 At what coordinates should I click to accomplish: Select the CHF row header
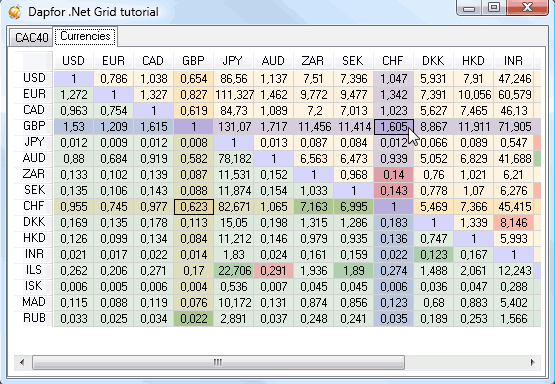(34, 206)
